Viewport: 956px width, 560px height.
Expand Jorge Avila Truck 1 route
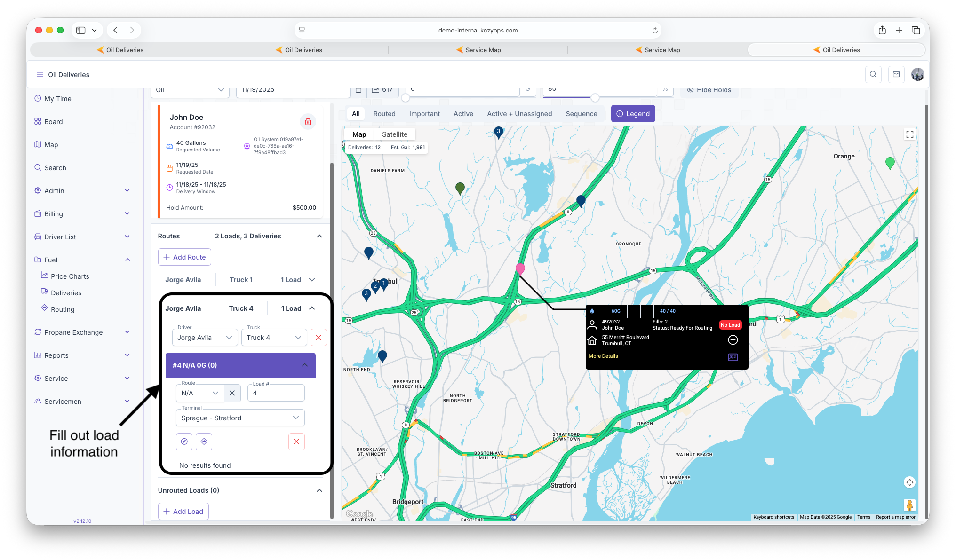point(311,280)
